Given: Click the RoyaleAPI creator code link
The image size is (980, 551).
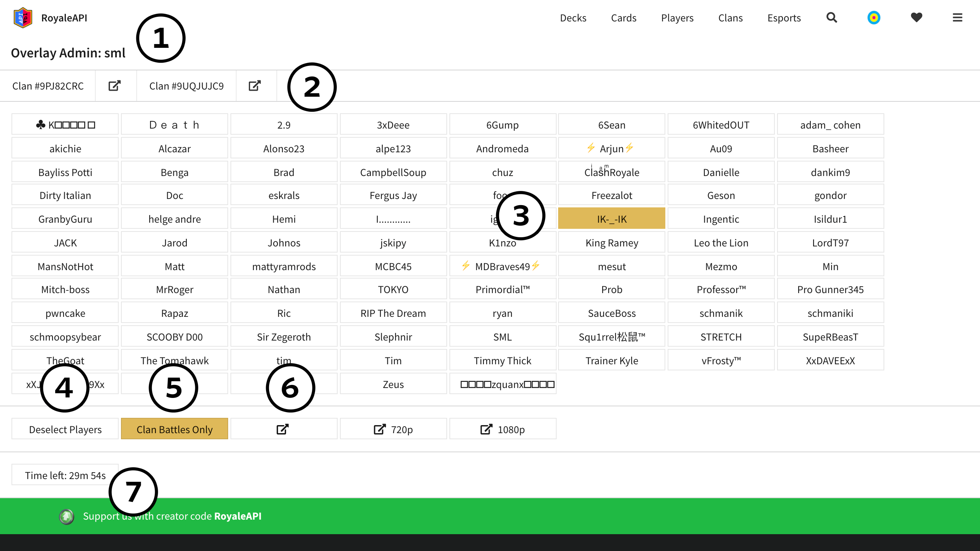Looking at the screenshot, I should pyautogui.click(x=239, y=516).
